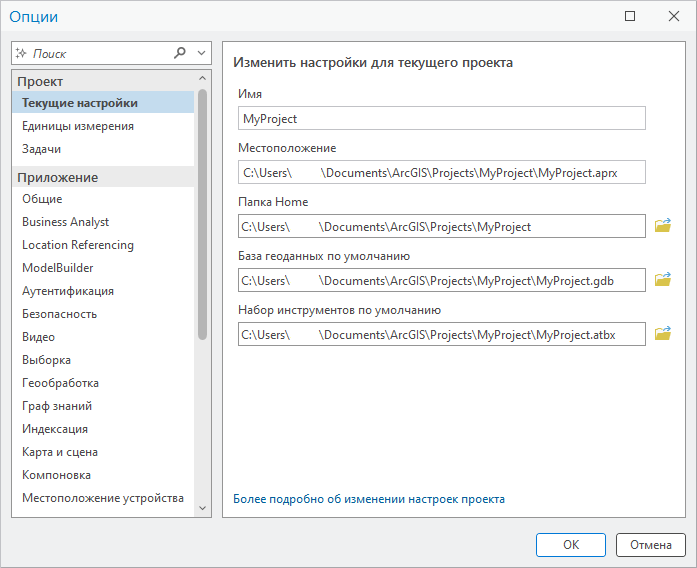This screenshot has width=697, height=568.
Task: Click the Имя project name field
Action: [441, 118]
